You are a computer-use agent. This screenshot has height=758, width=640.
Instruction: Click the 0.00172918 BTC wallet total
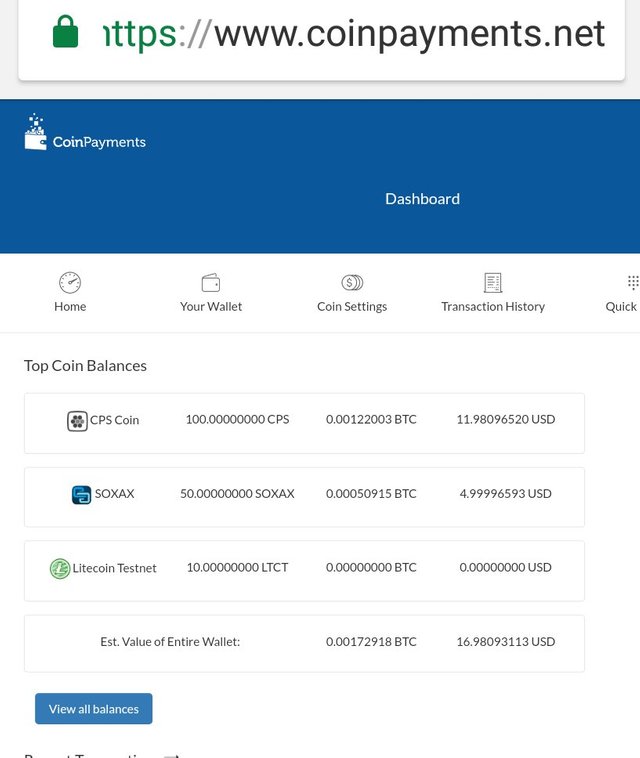[371, 641]
